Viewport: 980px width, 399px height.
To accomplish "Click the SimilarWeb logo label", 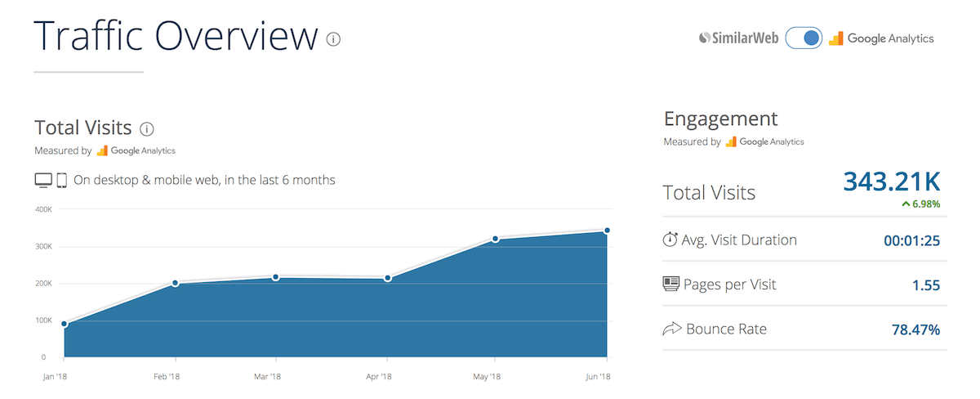I will 738,38.
